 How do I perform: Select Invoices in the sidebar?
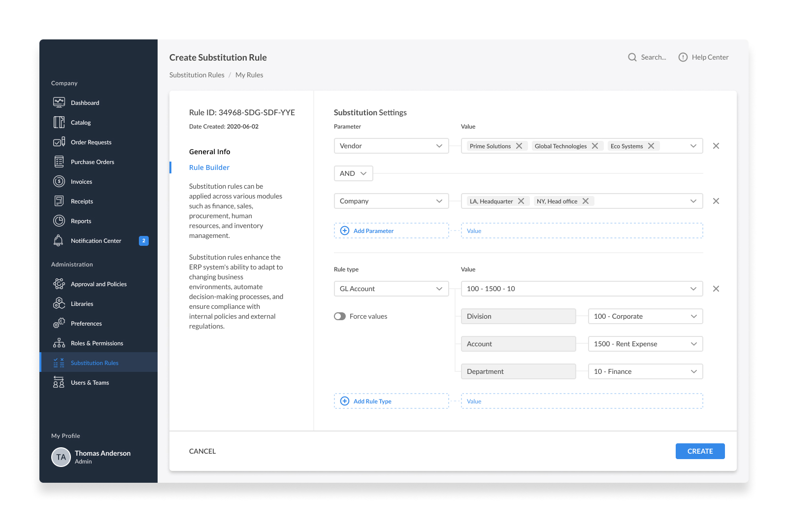click(98, 181)
